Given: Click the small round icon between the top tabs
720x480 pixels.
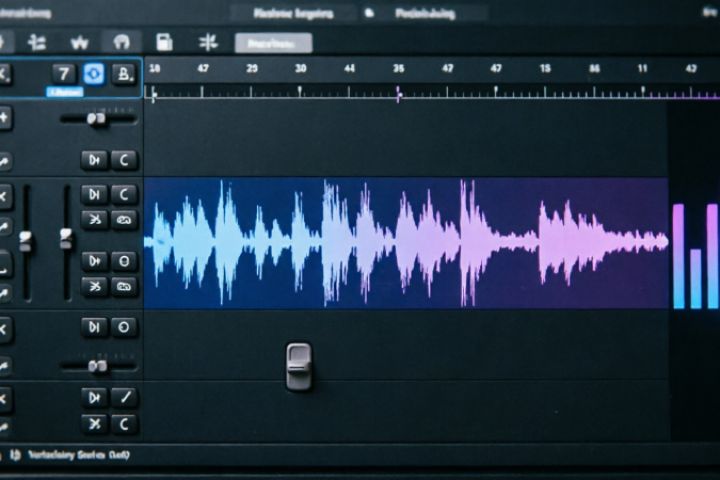Looking at the screenshot, I should tap(369, 13).
